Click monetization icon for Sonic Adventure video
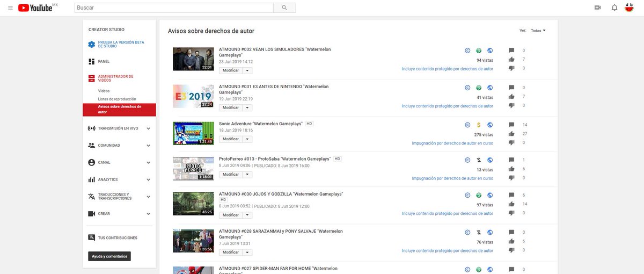The image size is (644, 274). point(479,125)
